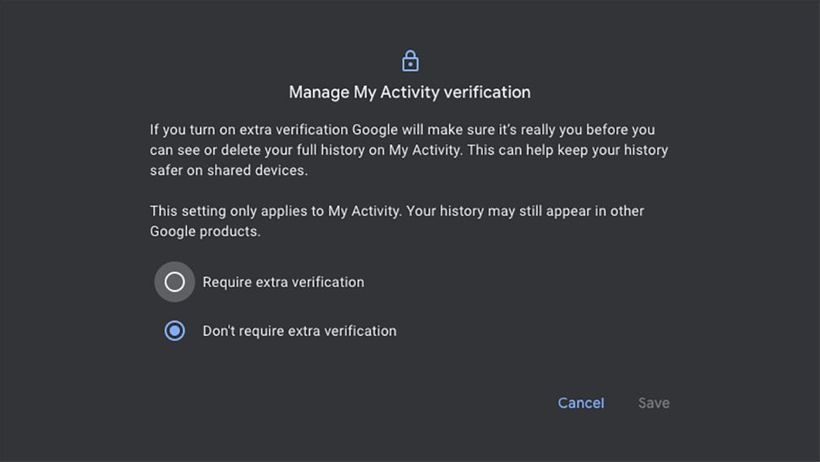Click the paragraph starting 'This setting only applies'
The width and height of the screenshot is (820, 462).
pos(397,221)
